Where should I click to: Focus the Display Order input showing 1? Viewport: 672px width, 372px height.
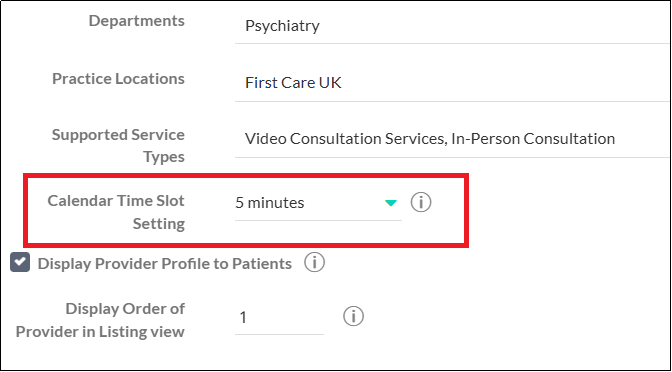(279, 318)
